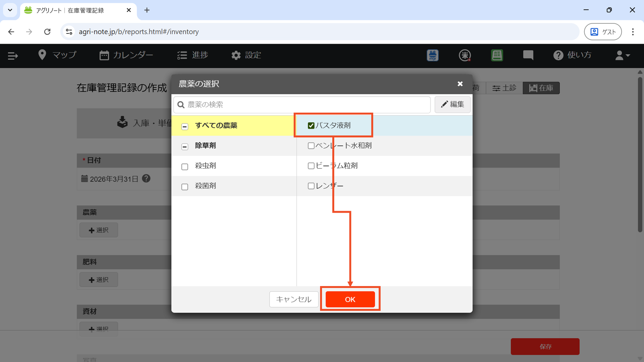Open カレンダー in the navigation bar
The width and height of the screenshot is (644, 362).
pyautogui.click(x=126, y=55)
